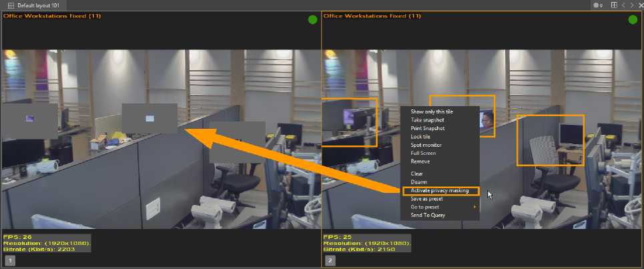Choose Activate privacy masking from context menu
Viewport: 644px width, 269px height.
pyautogui.click(x=440, y=191)
